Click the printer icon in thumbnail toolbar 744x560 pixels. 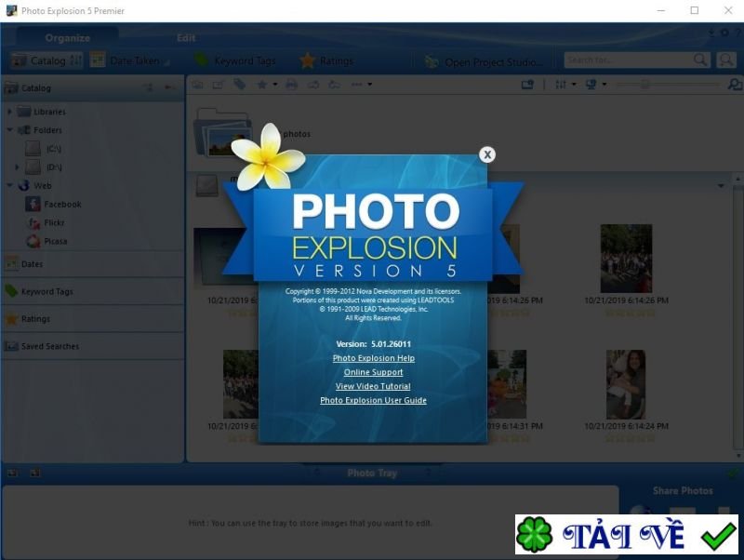(291, 85)
